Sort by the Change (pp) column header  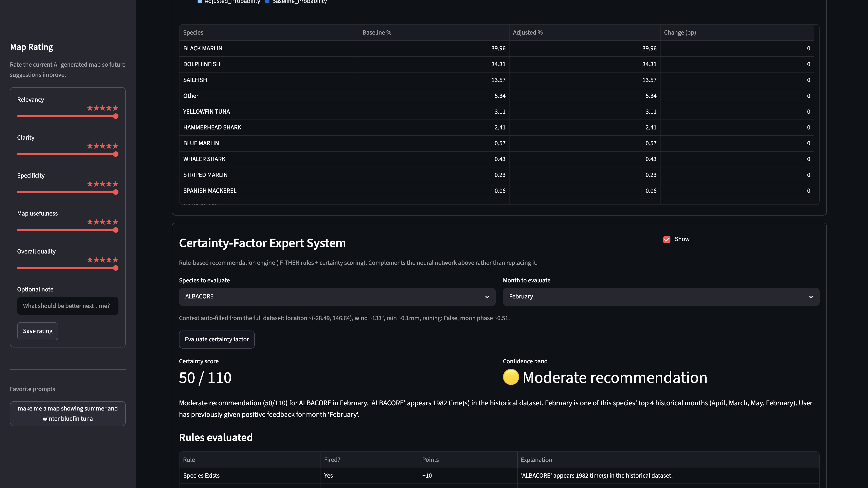[737, 33]
